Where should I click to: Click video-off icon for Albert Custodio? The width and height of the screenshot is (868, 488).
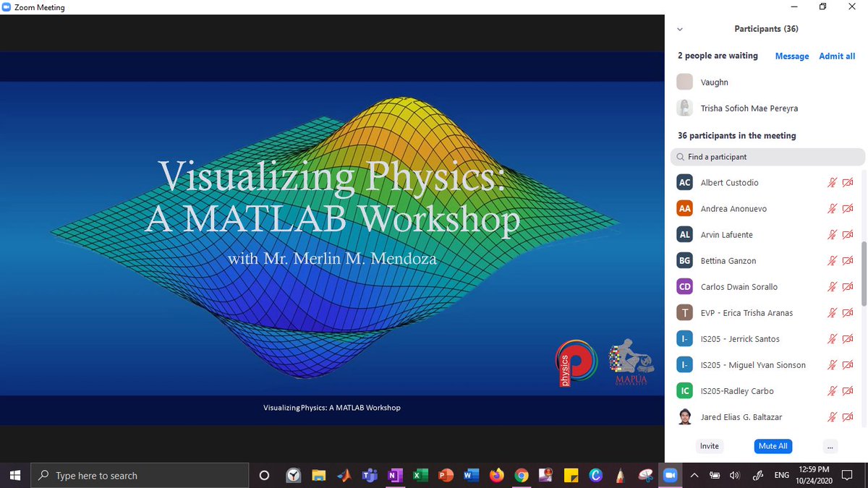[848, 183]
